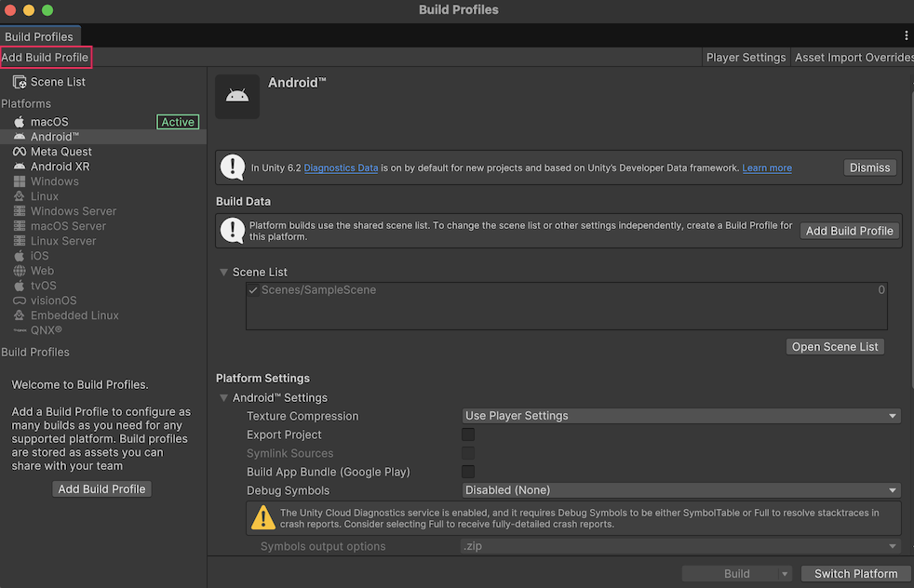Viewport: 914px width, 588px height.
Task: Open the Debug Symbols dropdown
Action: tap(681, 490)
